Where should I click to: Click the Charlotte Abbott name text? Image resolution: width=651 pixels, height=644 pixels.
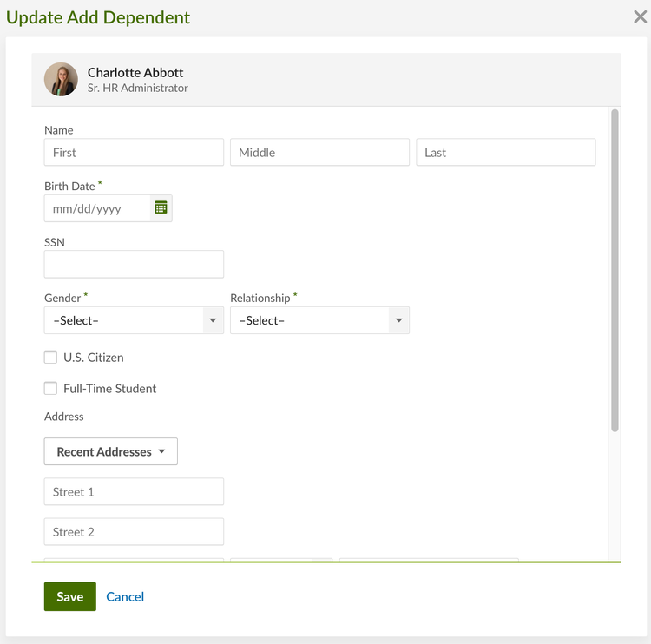click(135, 73)
